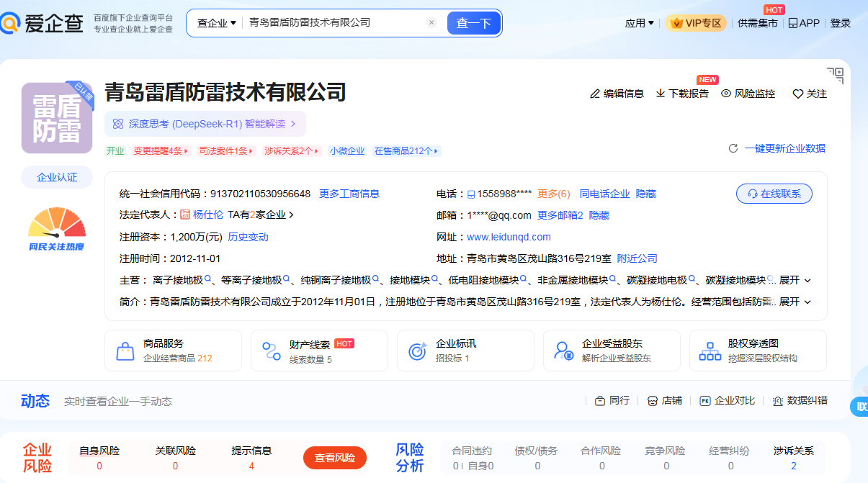
Task: Open the 同电话企业 link
Action: [x=605, y=194]
